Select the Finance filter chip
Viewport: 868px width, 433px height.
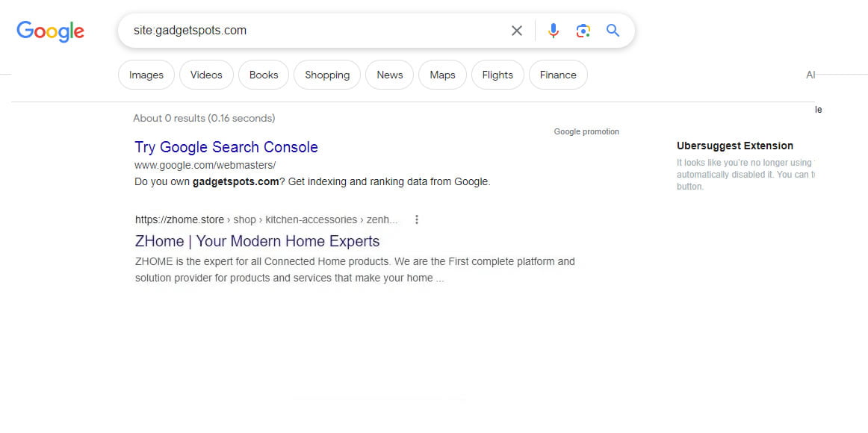pyautogui.click(x=558, y=75)
